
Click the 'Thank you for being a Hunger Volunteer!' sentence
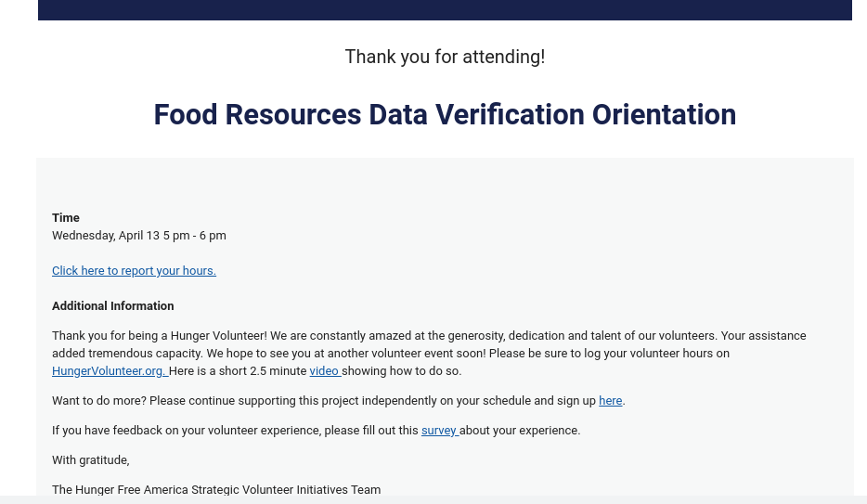(160, 336)
